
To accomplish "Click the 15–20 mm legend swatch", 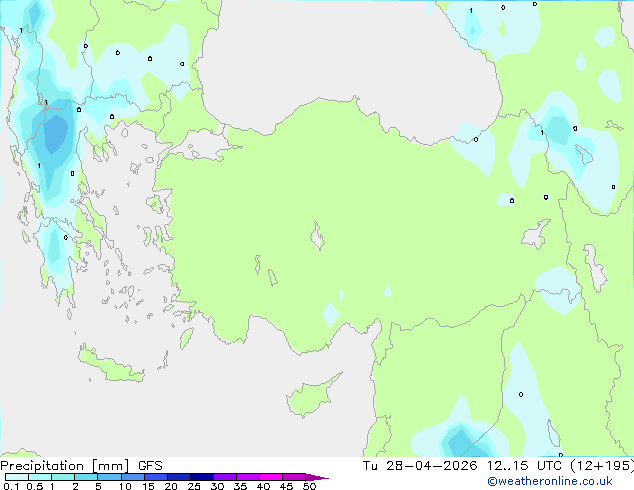I will (x=155, y=477).
